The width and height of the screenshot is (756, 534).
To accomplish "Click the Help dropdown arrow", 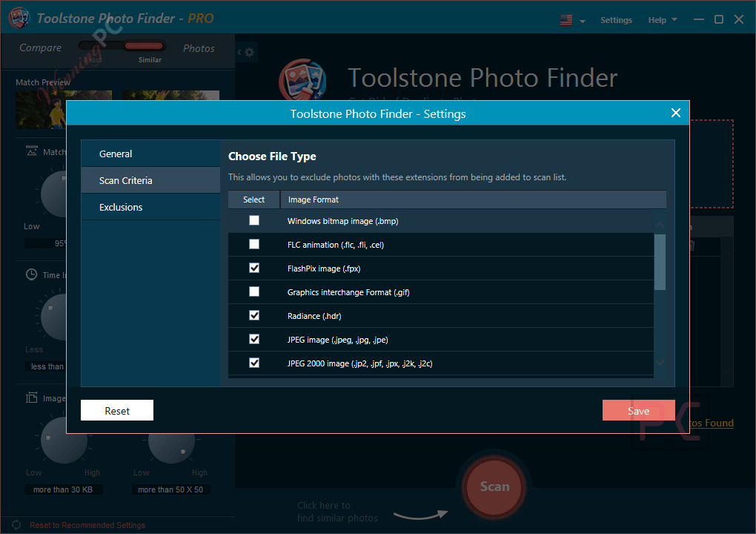I will click(674, 20).
